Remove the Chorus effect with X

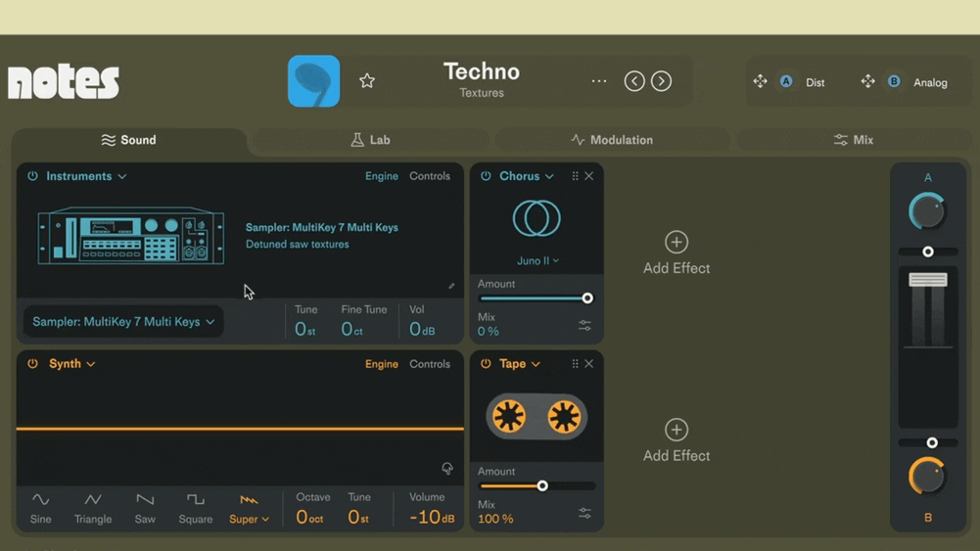coord(589,176)
